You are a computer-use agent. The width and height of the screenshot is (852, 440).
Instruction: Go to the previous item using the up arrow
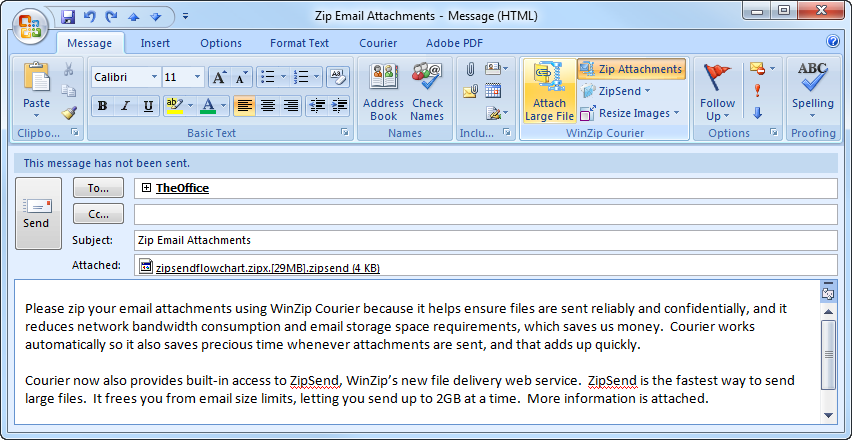134,17
